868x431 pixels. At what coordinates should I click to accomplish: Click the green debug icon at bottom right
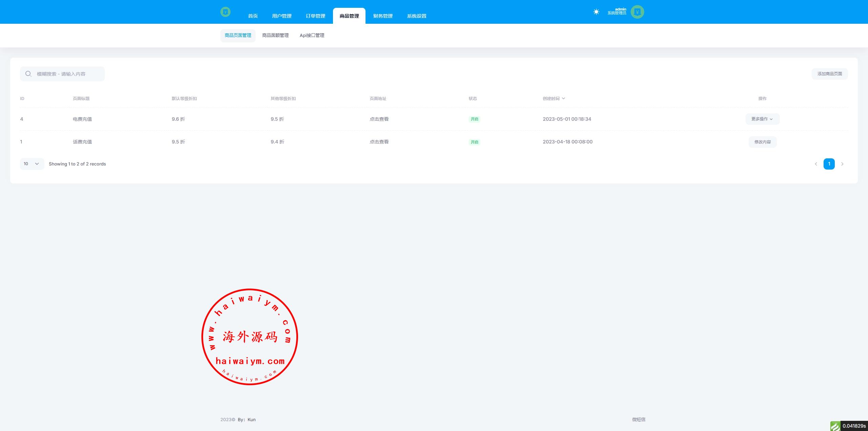(835, 426)
